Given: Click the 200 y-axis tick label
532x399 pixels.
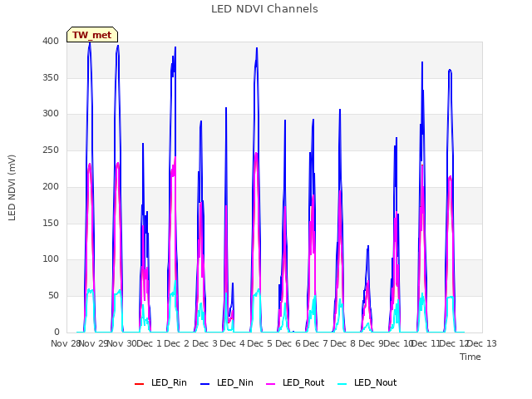Looking at the screenshot, I should (x=51, y=186).
